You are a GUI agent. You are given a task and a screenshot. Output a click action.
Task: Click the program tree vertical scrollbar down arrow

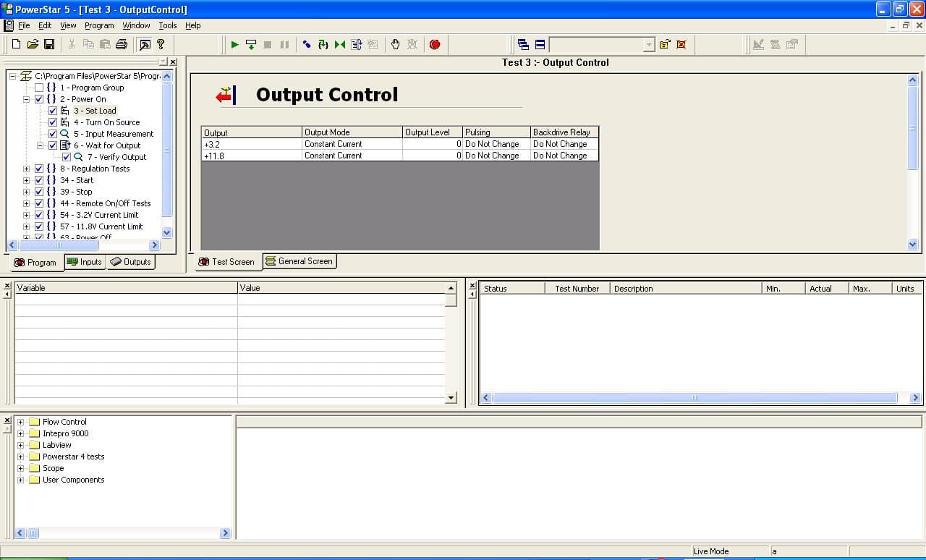167,233
